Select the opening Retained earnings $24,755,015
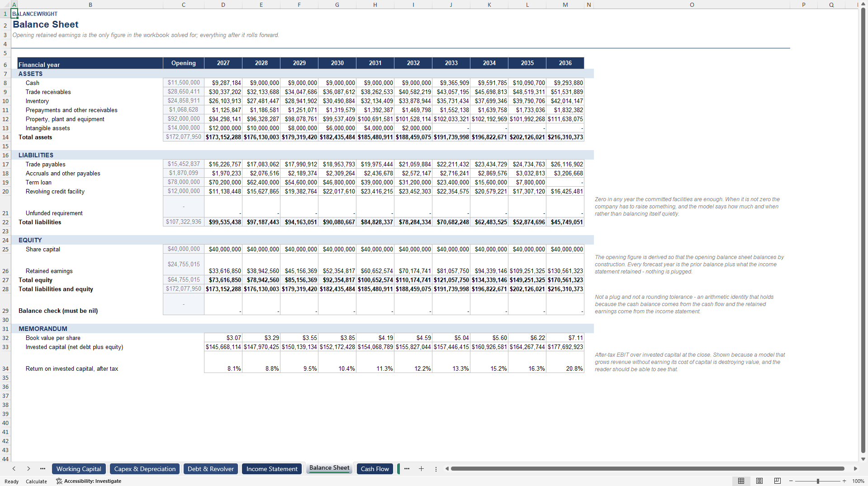This screenshot has width=868, height=486. click(x=184, y=264)
